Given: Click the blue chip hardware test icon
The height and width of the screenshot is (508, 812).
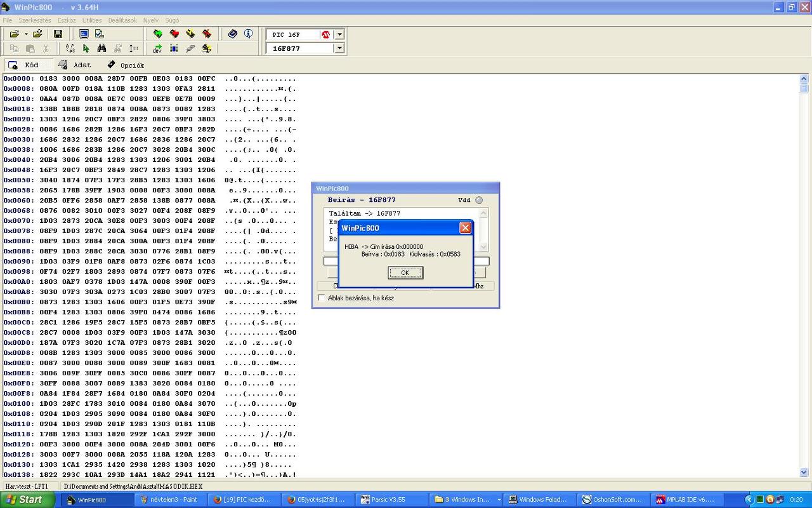Looking at the screenshot, I should (x=174, y=48).
